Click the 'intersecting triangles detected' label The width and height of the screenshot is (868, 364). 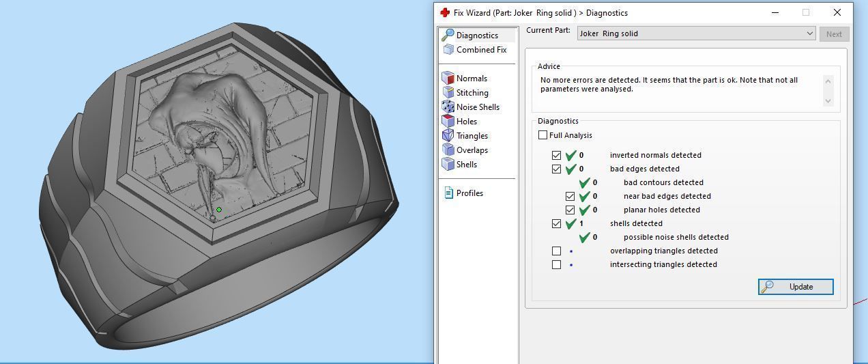pos(663,264)
